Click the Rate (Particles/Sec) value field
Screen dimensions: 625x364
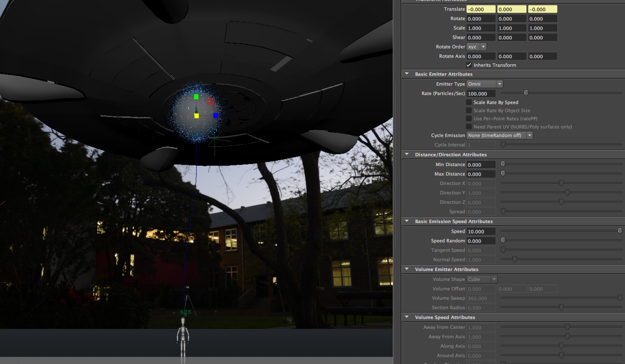481,93
